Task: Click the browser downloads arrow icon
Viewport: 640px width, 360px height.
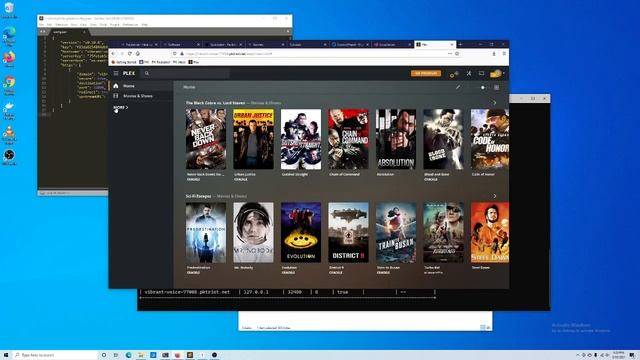Action: (x=494, y=53)
